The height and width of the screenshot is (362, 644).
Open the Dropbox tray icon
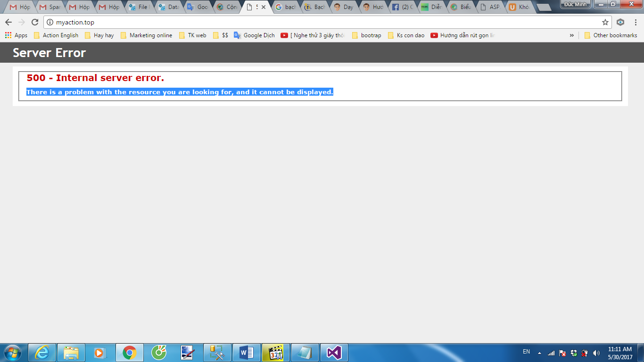coord(574,353)
